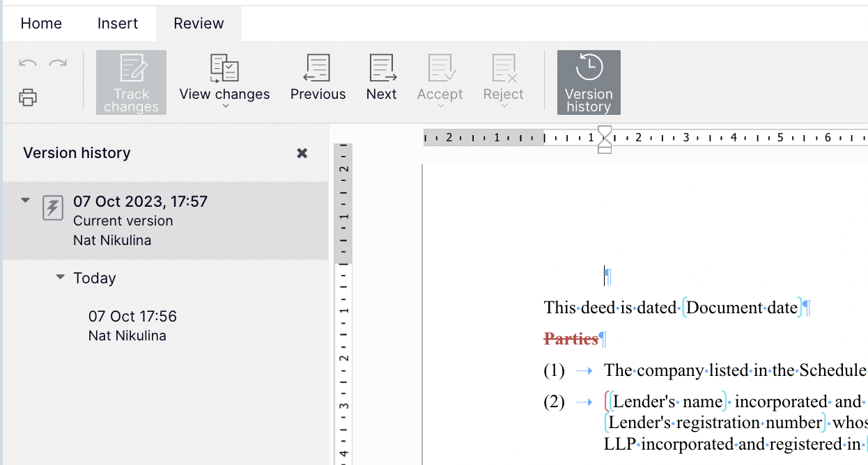
Task: Open the View changes dropdown
Action: 224,82
